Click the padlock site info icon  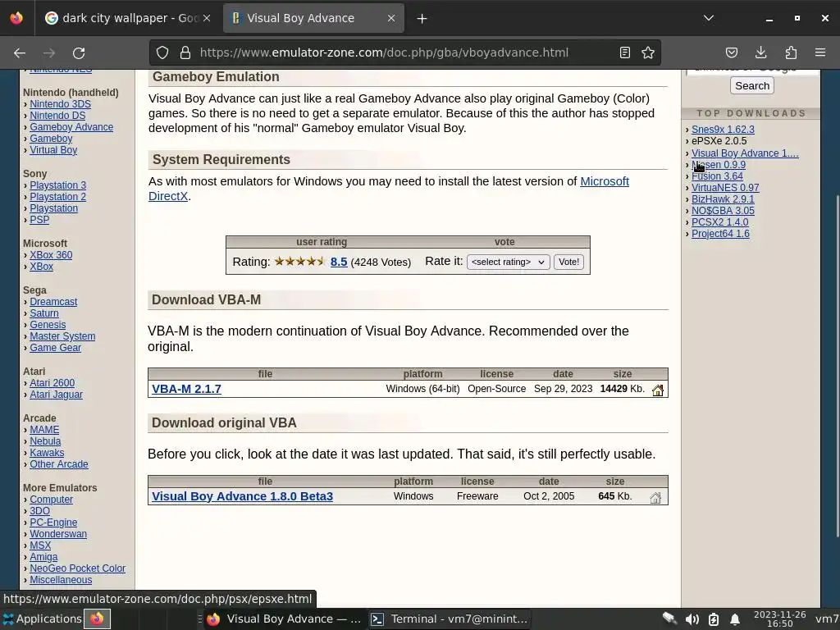pyautogui.click(x=185, y=52)
